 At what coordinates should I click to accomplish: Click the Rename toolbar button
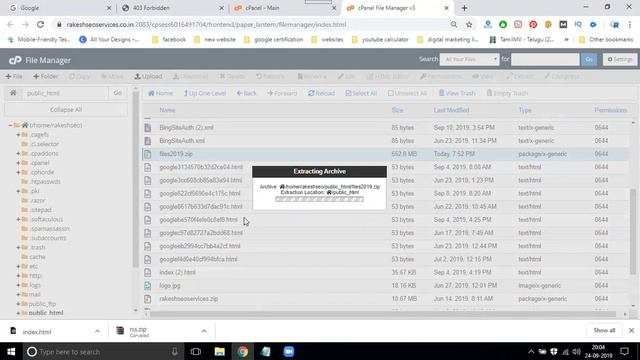tap(312, 76)
